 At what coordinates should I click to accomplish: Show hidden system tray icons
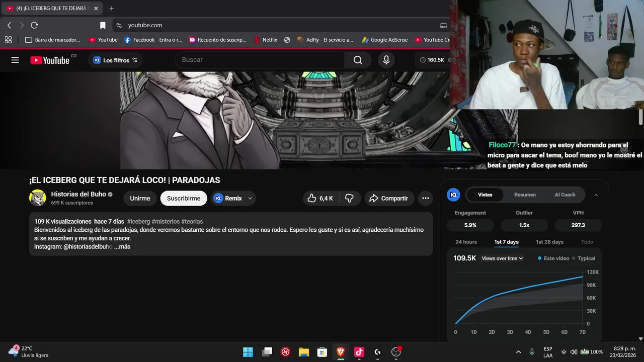click(518, 352)
